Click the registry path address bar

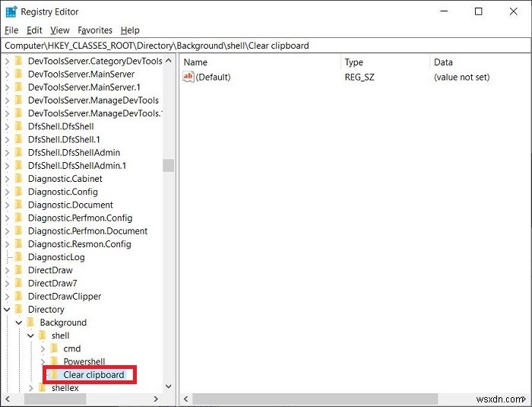(x=266, y=46)
